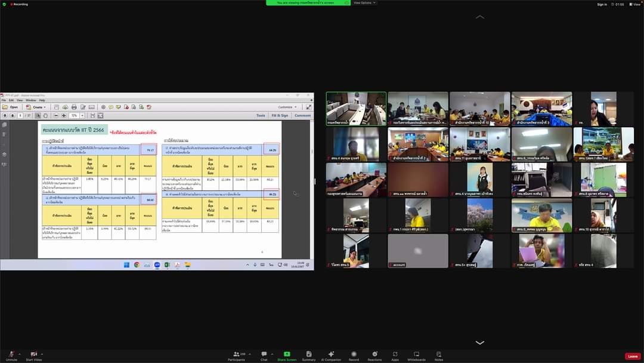Image resolution: width=644 pixels, height=363 pixels.
Task: Click the shared-screen notification banner at top
Action: coord(308,3)
